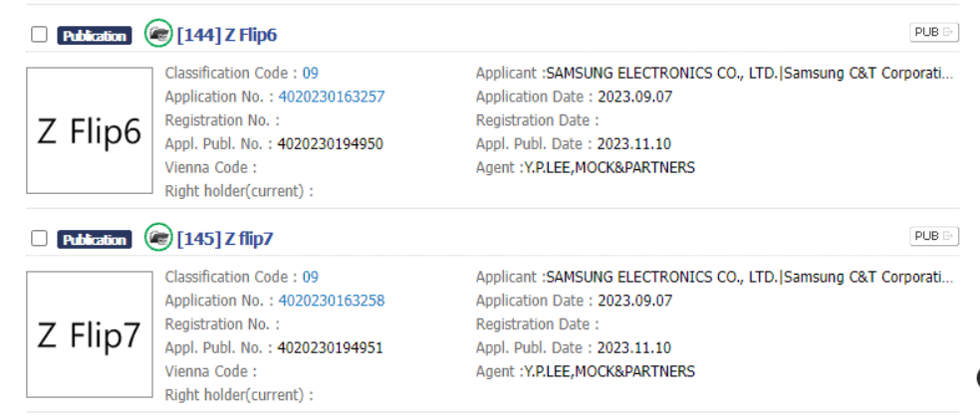Click publication number 4020230194950

click(330, 144)
